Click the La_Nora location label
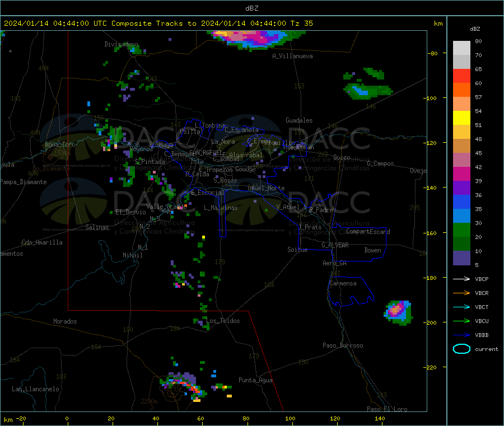 [223, 142]
